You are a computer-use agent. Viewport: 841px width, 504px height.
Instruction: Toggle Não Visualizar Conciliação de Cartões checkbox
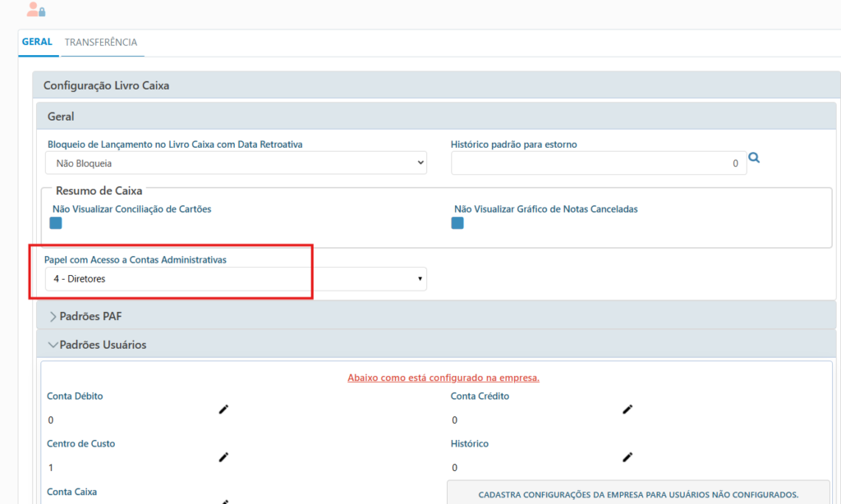(x=56, y=223)
